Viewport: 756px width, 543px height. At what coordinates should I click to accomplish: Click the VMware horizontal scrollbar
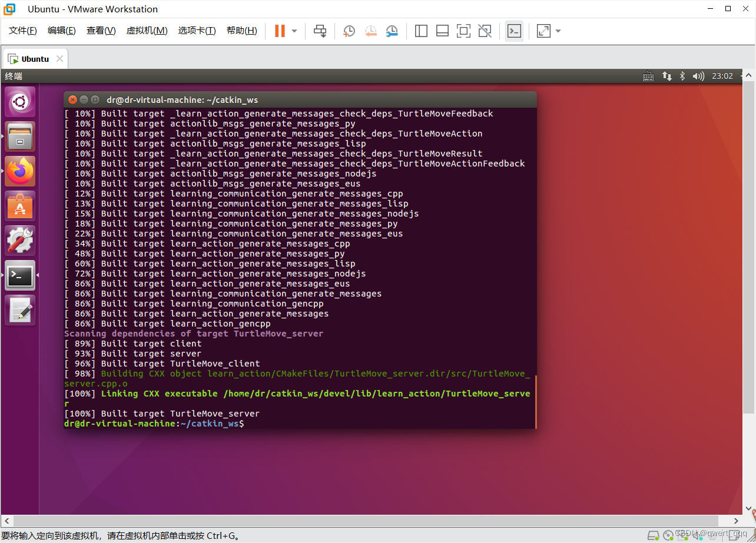point(366,521)
